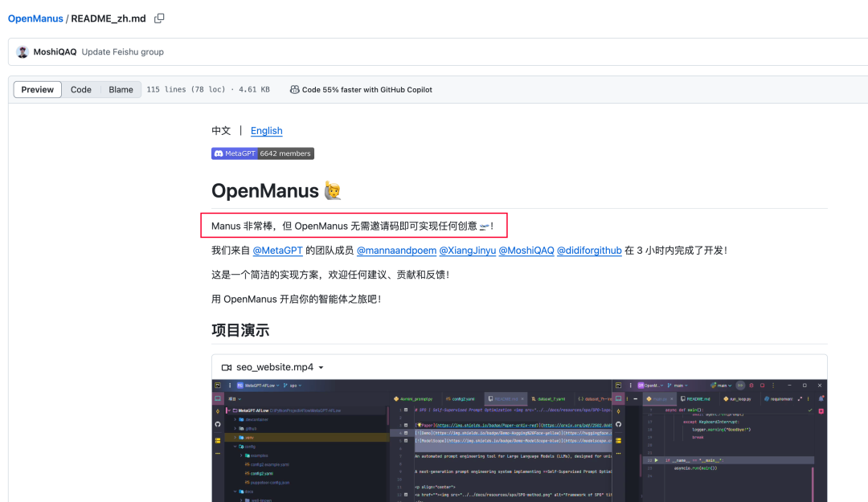Click the 项目演示 section heading
Screen dimensions: 868x502
click(x=240, y=330)
